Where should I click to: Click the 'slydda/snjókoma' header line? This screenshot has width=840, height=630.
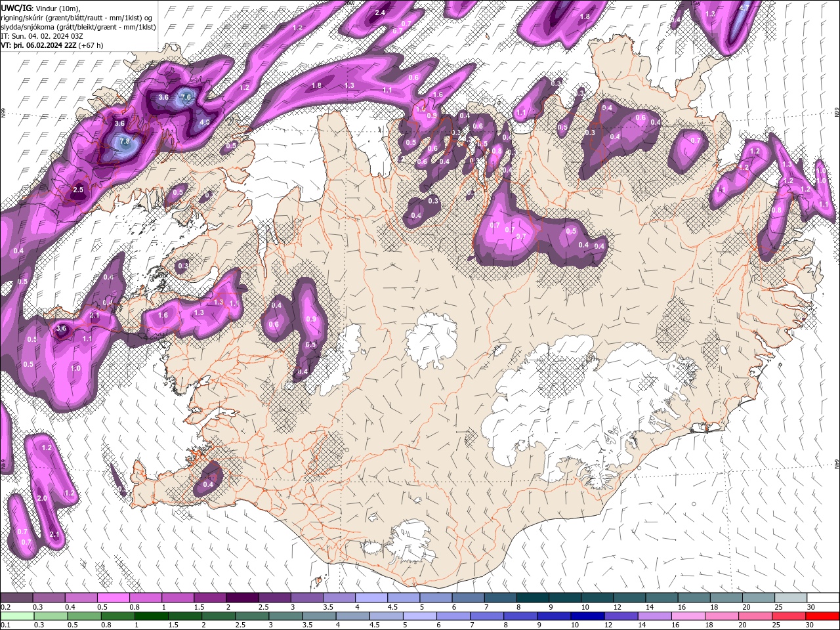[x=78, y=27]
